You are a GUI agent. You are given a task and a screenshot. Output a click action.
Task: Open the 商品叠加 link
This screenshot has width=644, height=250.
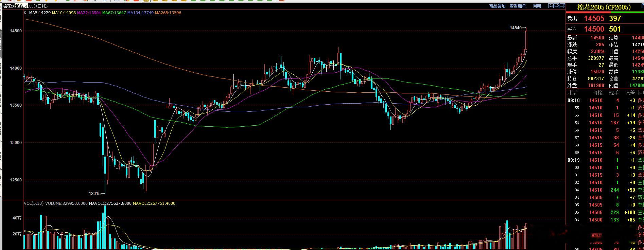tap(497, 6)
